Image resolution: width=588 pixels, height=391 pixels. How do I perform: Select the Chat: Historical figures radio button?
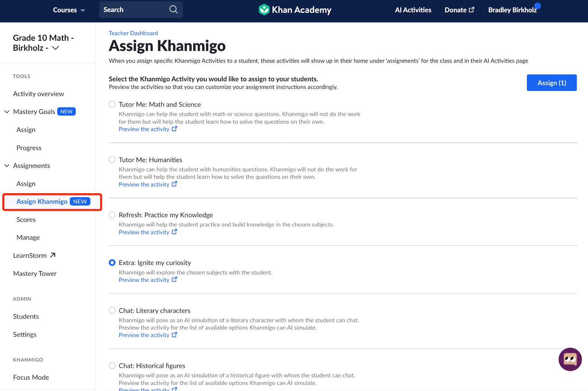coord(112,365)
